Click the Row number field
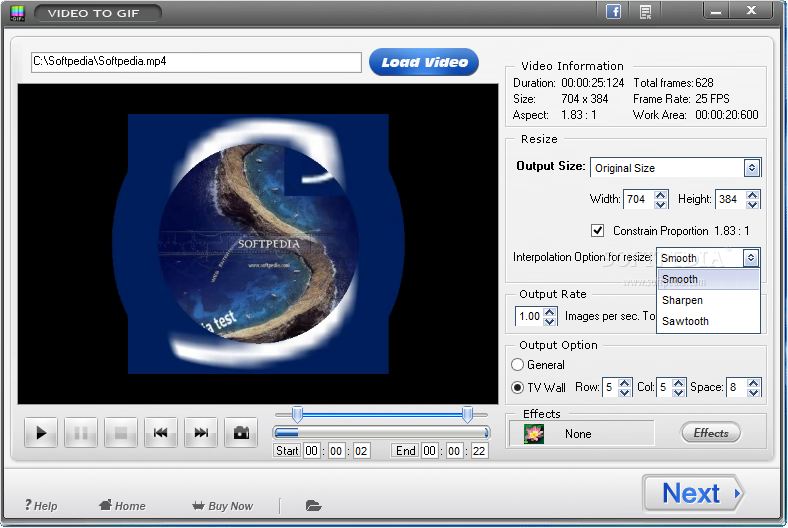 (x=610, y=387)
